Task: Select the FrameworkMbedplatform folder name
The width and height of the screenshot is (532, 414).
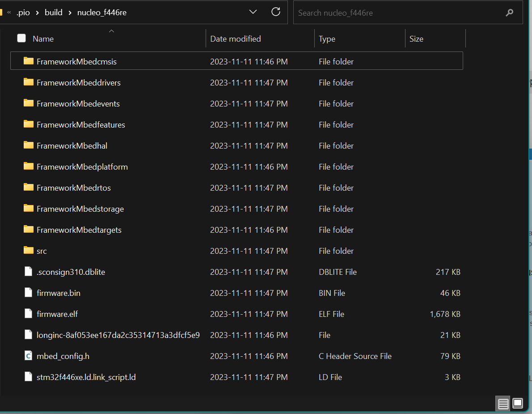Action: (82, 167)
